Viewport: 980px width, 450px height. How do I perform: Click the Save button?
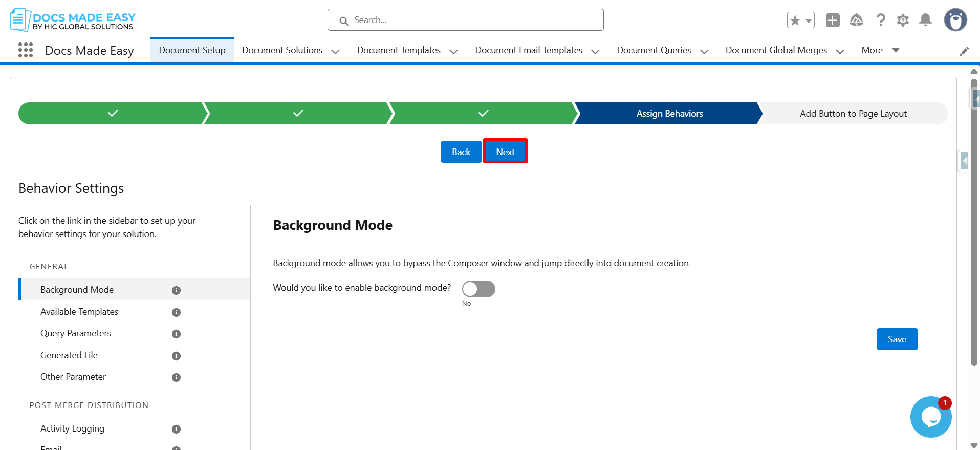click(x=897, y=339)
